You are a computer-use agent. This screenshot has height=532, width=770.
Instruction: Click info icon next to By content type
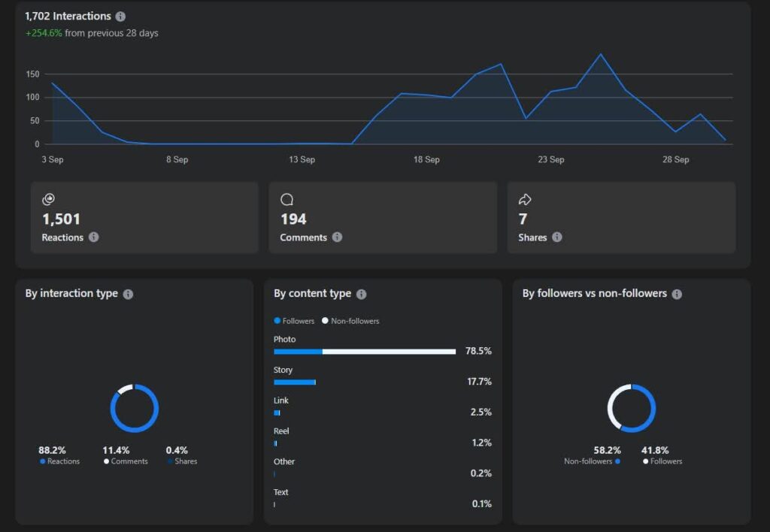click(x=361, y=295)
